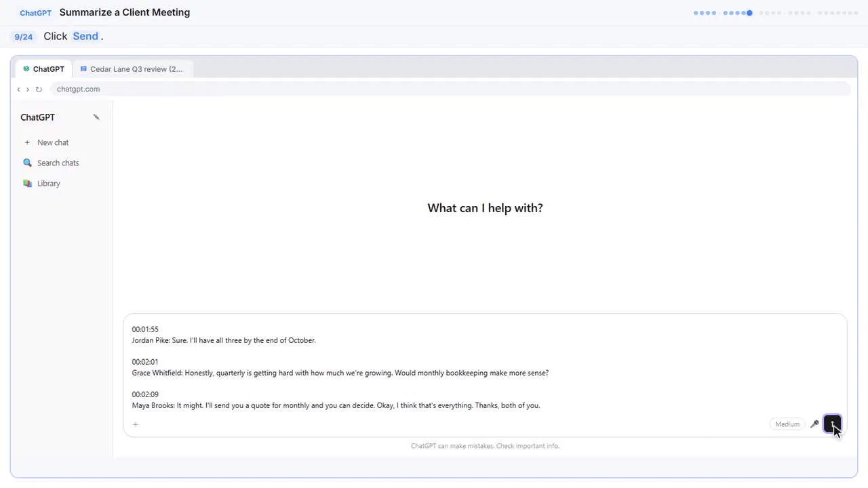Open the attach plus menu in composer
The image size is (868, 488).
(x=136, y=424)
